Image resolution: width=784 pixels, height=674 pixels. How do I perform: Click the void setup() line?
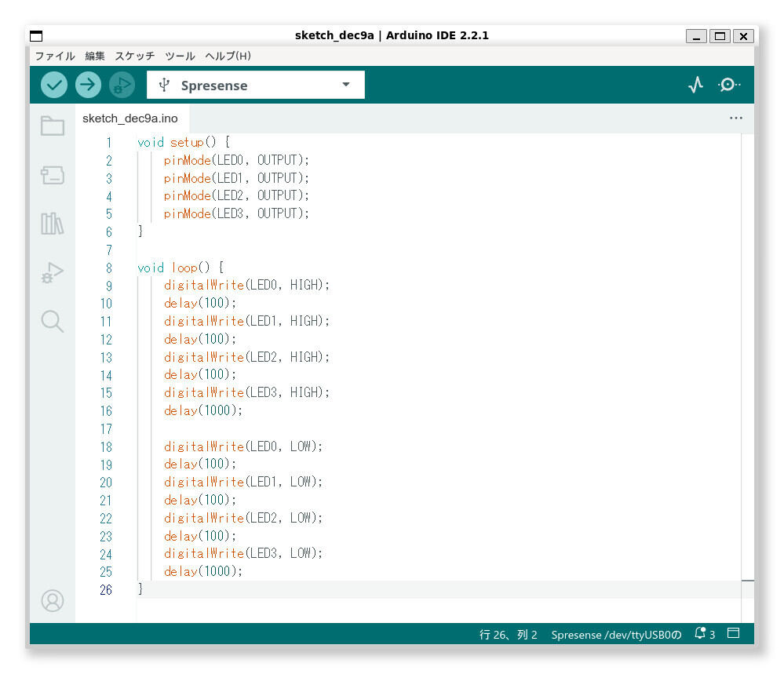184,143
